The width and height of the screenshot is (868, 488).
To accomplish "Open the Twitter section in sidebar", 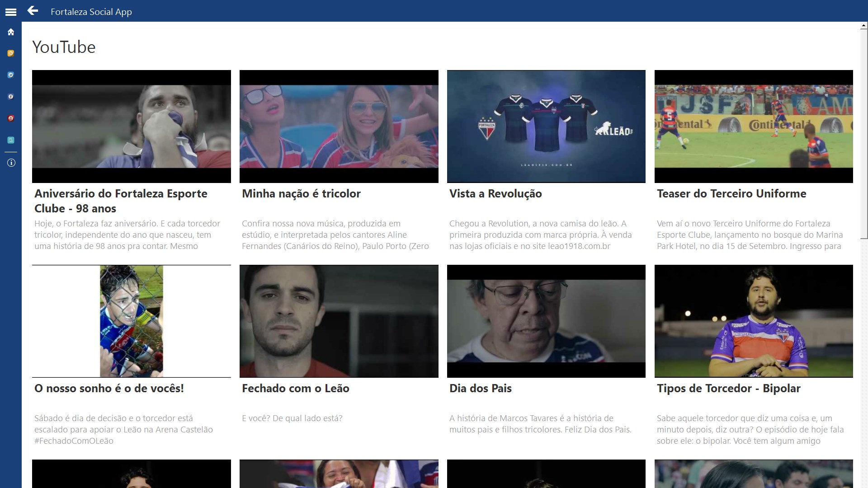I will 11,75.
